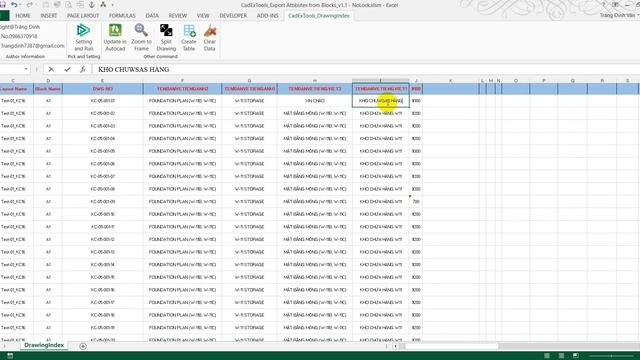Open the green File tab
This screenshot has width=640, height=360.
click(4, 16)
